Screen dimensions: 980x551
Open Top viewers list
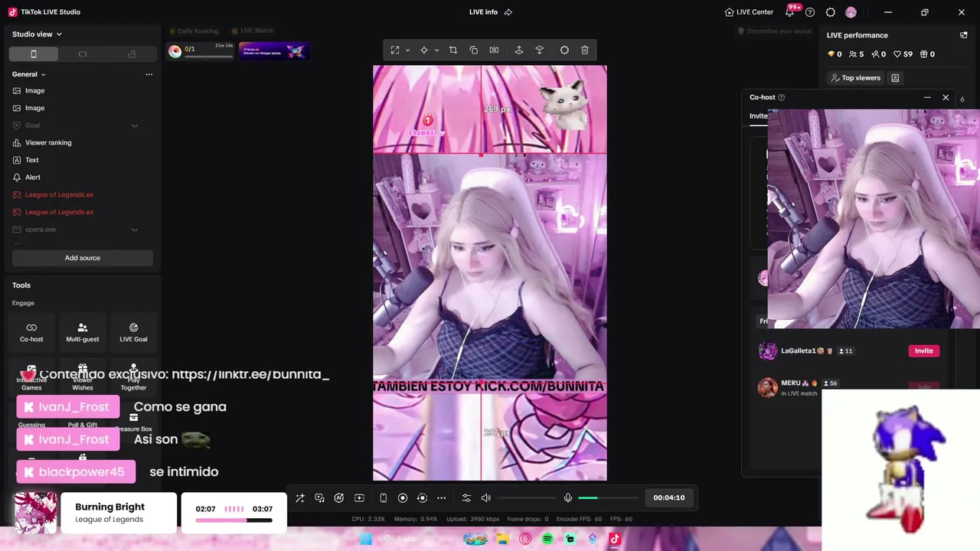point(856,78)
